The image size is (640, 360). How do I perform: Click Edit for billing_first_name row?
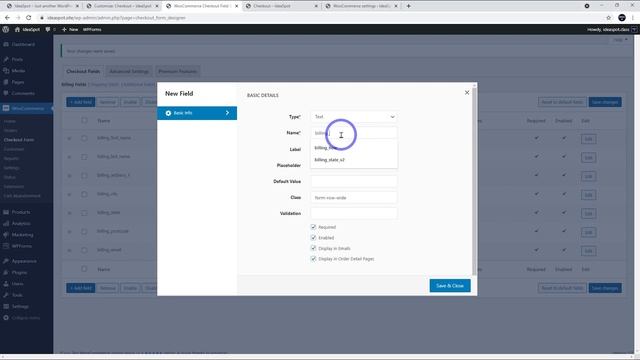click(588, 139)
